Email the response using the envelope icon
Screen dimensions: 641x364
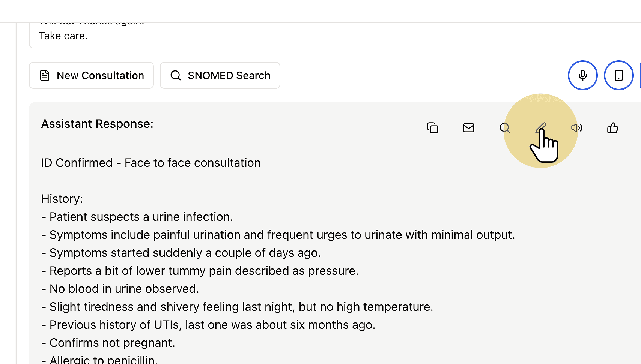[x=469, y=128]
